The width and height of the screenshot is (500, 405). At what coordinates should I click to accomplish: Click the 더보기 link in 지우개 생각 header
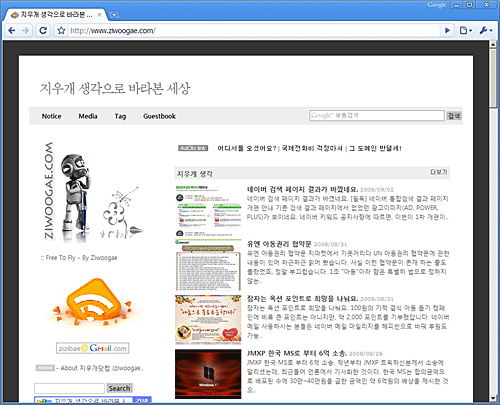[439, 172]
